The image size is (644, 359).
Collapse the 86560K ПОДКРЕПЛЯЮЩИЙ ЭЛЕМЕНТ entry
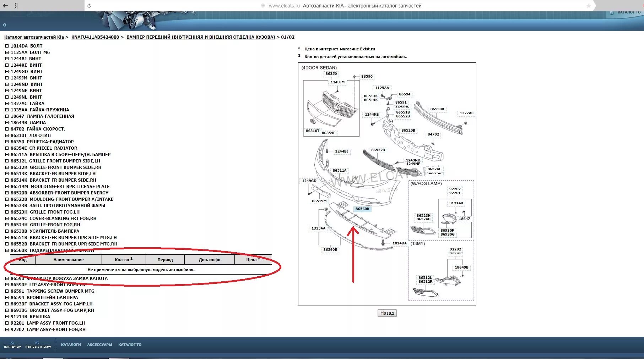(x=7, y=250)
